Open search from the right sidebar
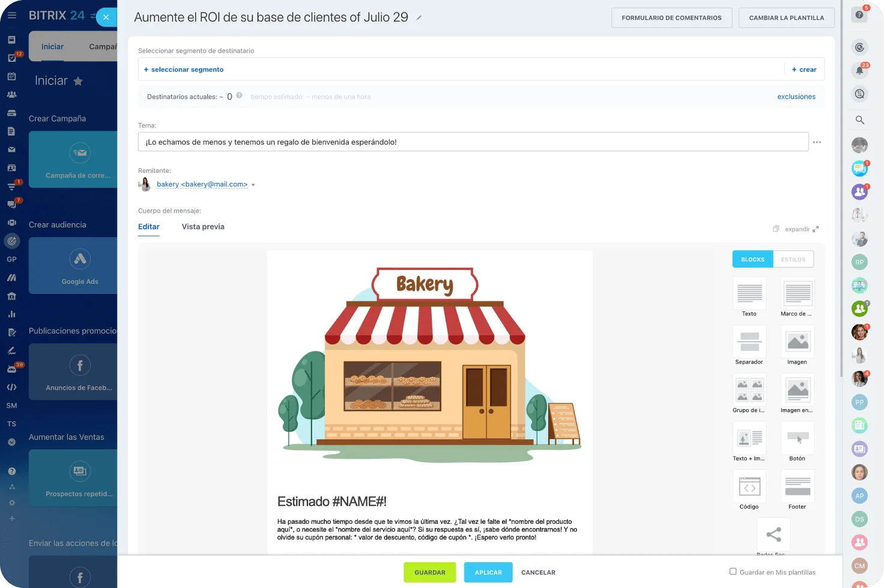 click(x=859, y=119)
